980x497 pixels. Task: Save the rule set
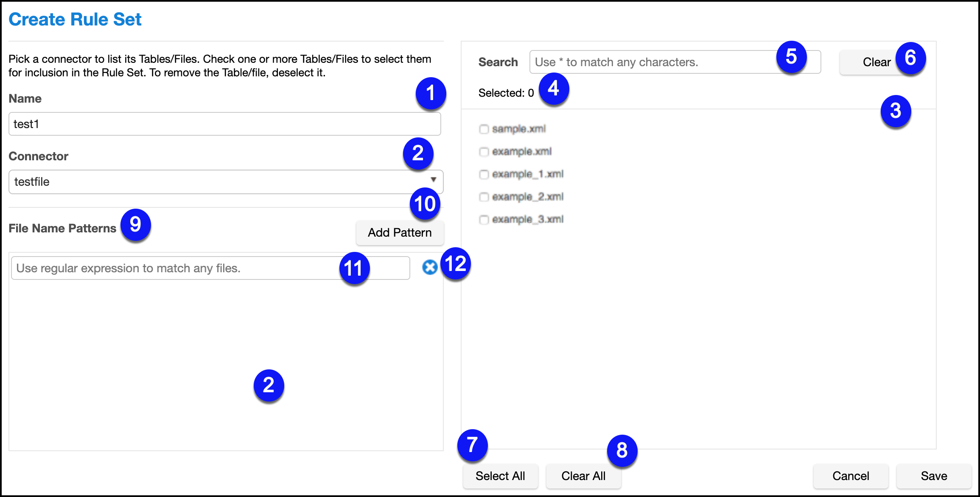point(933,476)
